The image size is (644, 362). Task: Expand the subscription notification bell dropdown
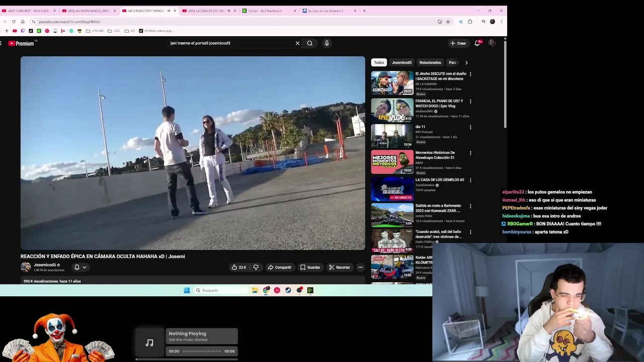(80, 267)
